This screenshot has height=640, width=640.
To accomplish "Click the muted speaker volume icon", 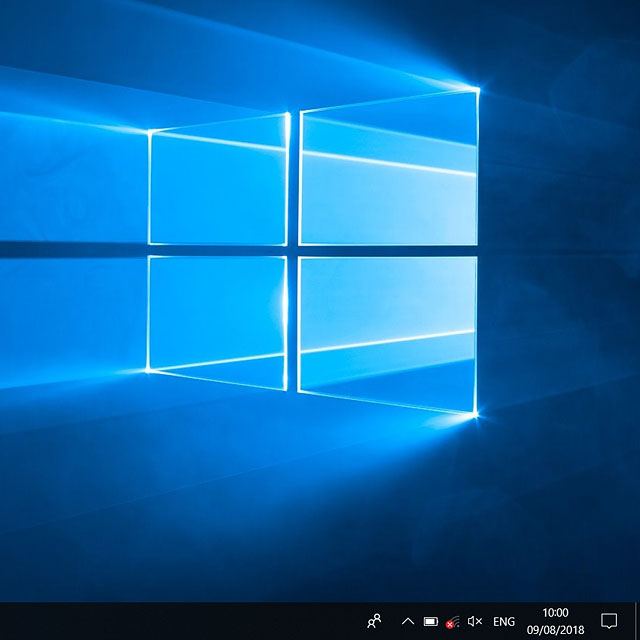I will (x=475, y=621).
